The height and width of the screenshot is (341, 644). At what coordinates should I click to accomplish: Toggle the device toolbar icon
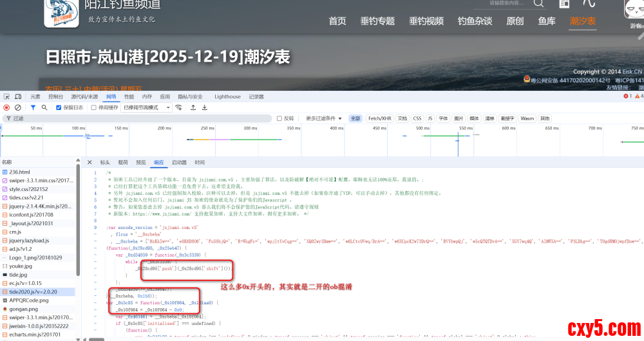[x=18, y=97]
